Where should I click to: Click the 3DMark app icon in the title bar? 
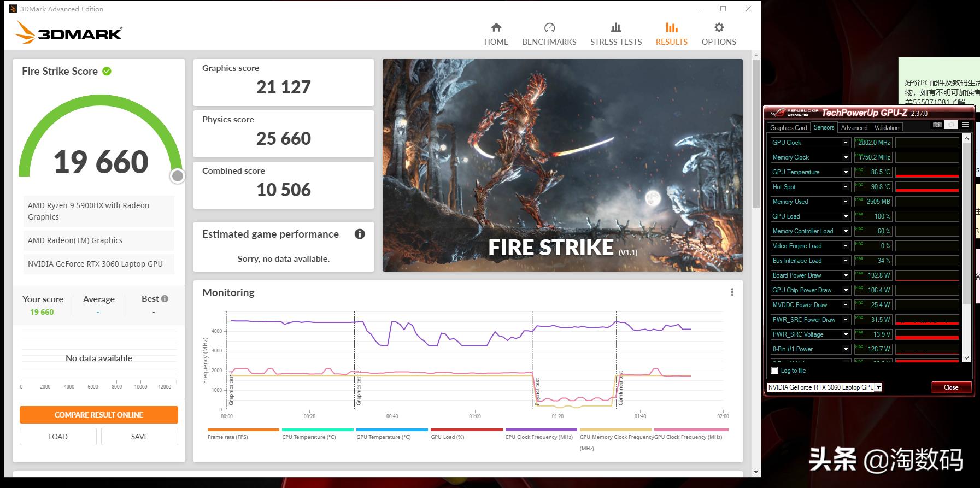point(13,9)
